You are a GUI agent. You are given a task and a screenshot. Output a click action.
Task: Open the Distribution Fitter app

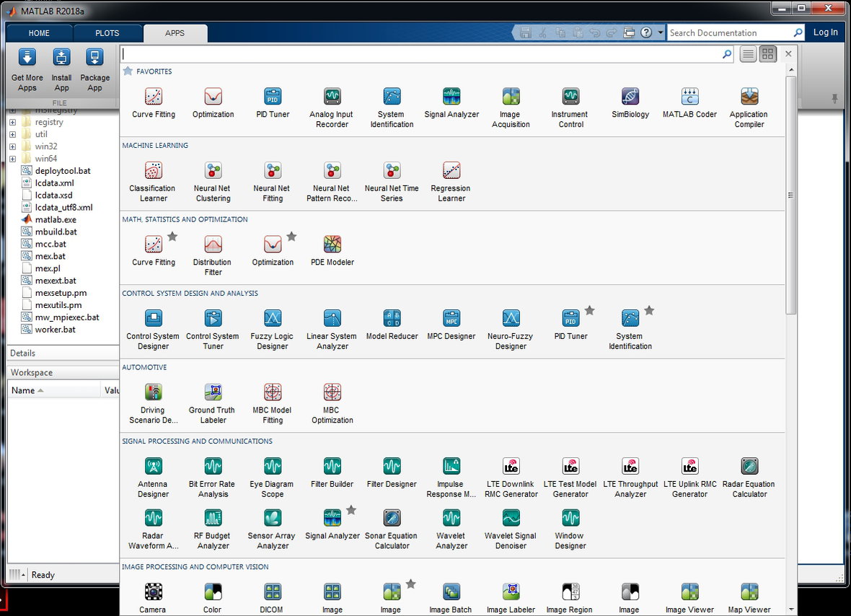(212, 255)
